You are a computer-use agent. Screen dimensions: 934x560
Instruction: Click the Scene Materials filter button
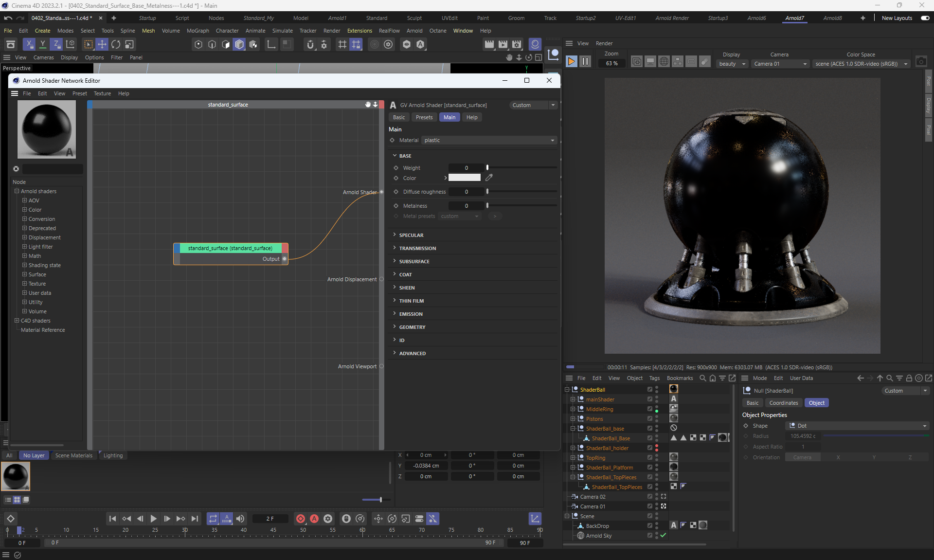[x=73, y=455]
